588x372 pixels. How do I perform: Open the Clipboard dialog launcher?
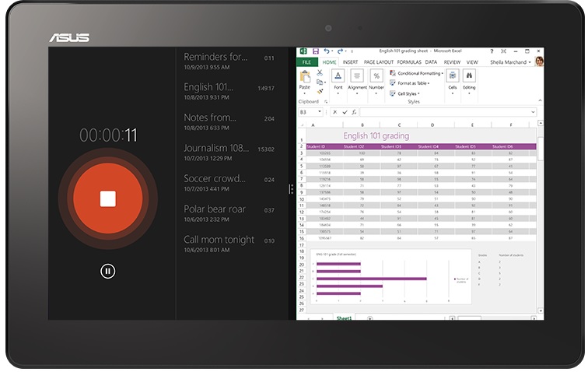point(326,102)
